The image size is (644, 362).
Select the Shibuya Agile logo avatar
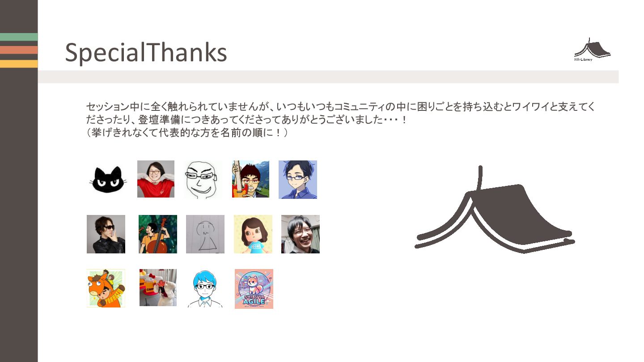coord(254,289)
